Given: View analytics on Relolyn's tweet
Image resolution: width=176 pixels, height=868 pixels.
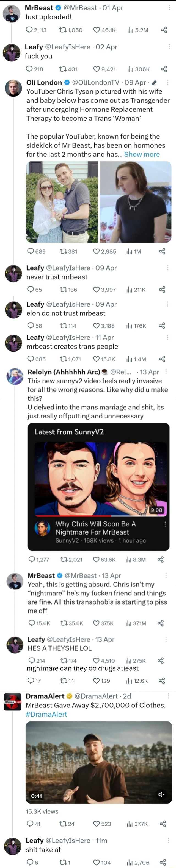Looking at the screenshot, I should [x=128, y=560].
